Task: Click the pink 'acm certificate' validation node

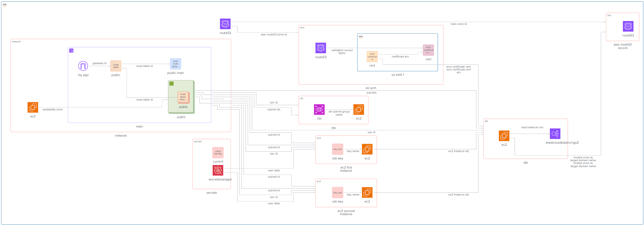Action: pyautogui.click(x=428, y=50)
